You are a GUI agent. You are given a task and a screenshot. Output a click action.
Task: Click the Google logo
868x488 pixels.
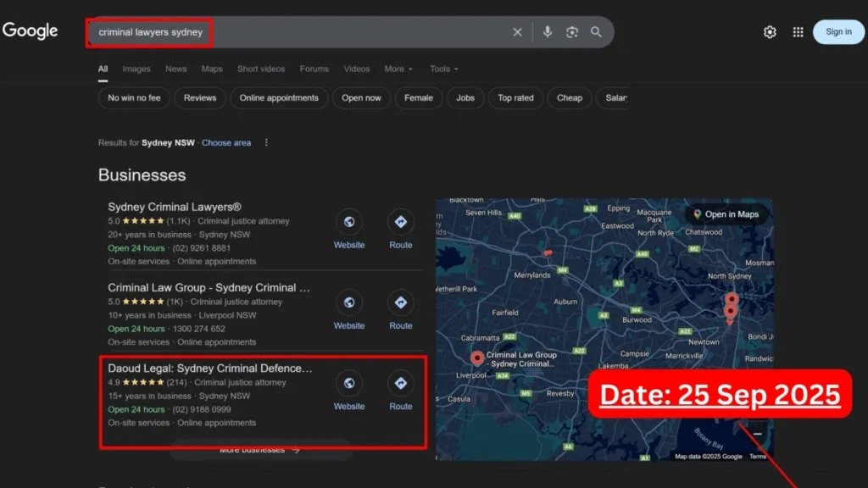31,31
